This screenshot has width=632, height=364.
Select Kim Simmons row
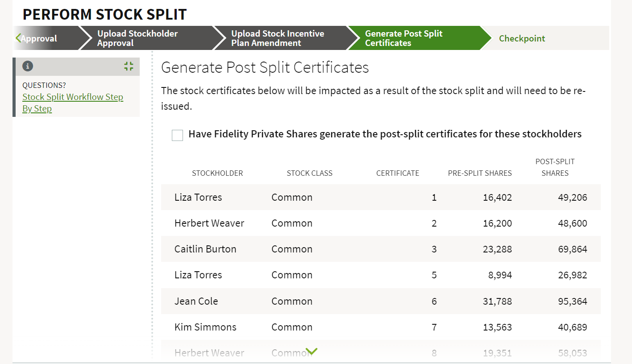coord(381,327)
